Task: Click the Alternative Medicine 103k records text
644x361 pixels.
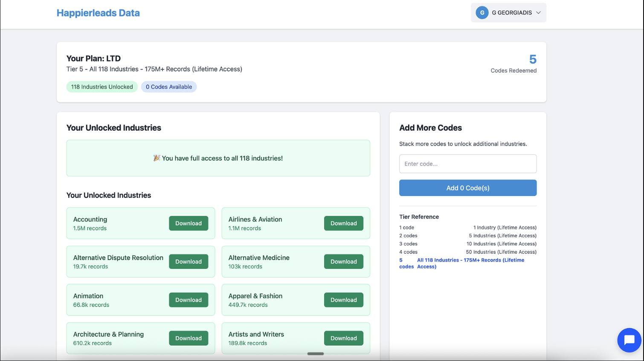Action: pyautogui.click(x=259, y=262)
